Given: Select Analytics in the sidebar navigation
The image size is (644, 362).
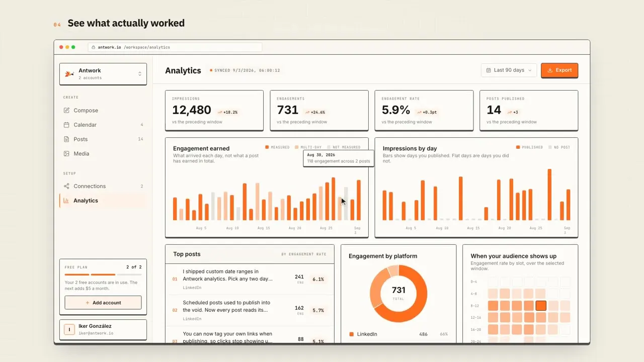Looking at the screenshot, I should (103, 201).
